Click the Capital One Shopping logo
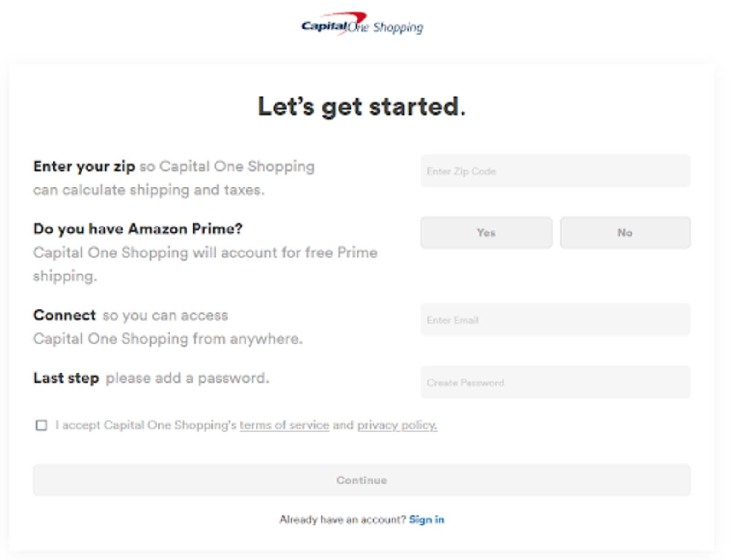The width and height of the screenshot is (737, 560). [x=362, y=24]
